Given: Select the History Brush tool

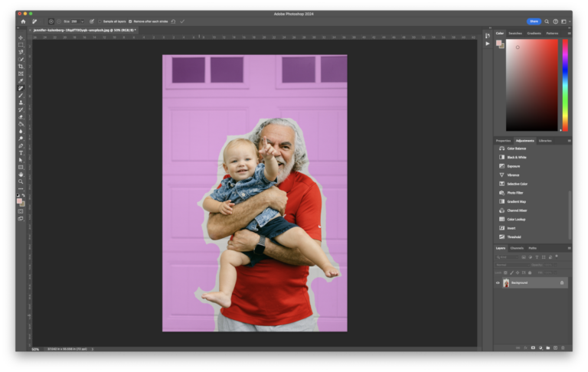Looking at the screenshot, I should 21,110.
